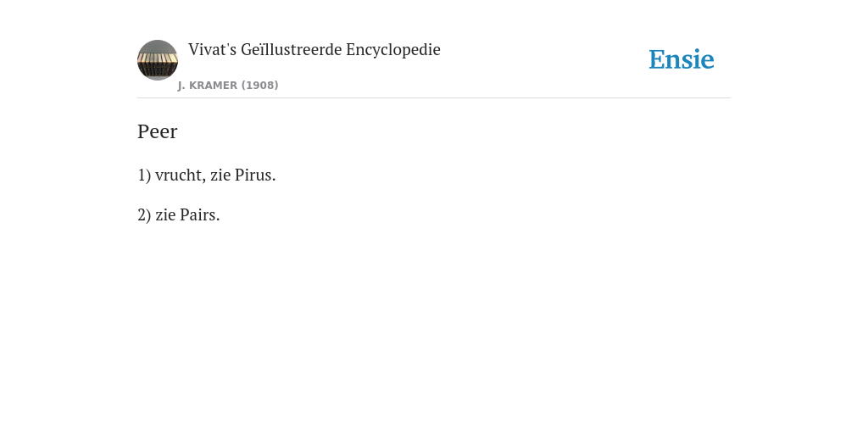
Task: Click the 2) numbering of second definition
Action: click(x=144, y=214)
